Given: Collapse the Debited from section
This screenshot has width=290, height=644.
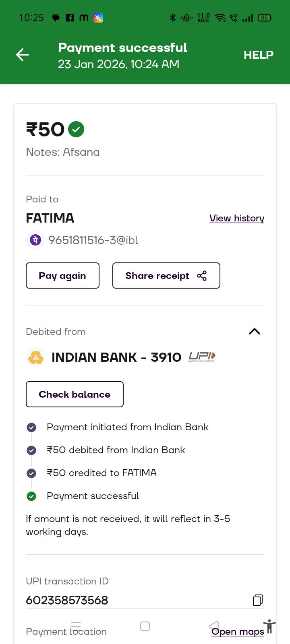Looking at the screenshot, I should click(255, 332).
